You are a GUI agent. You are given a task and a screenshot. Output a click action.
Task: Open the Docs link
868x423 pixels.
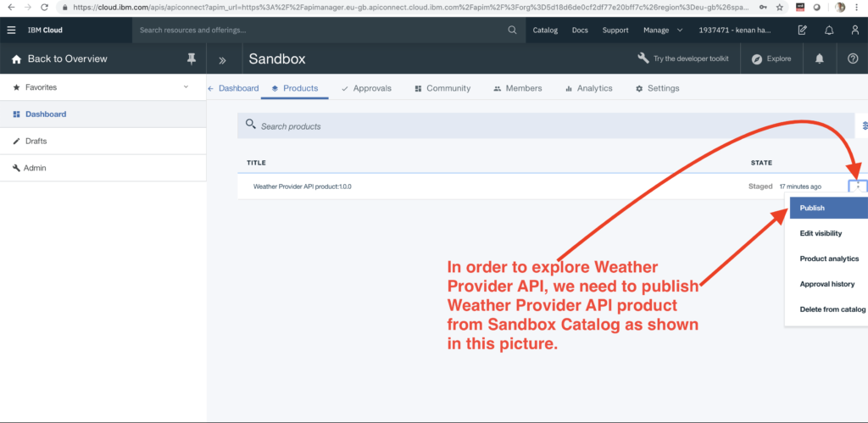pyautogui.click(x=580, y=30)
